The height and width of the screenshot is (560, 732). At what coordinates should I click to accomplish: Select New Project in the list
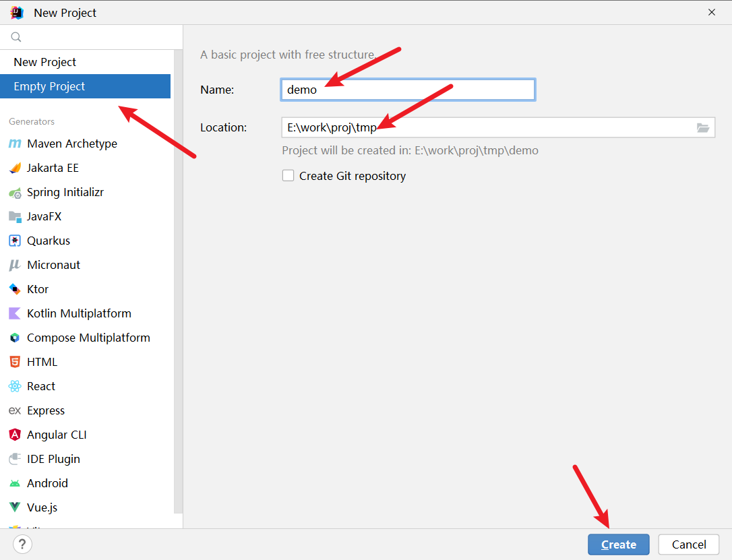coord(85,62)
